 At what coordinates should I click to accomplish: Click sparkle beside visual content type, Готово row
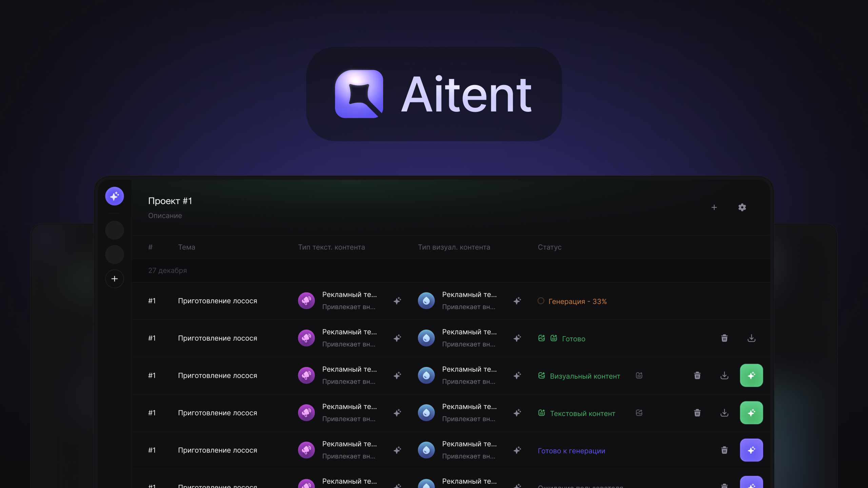(517, 338)
